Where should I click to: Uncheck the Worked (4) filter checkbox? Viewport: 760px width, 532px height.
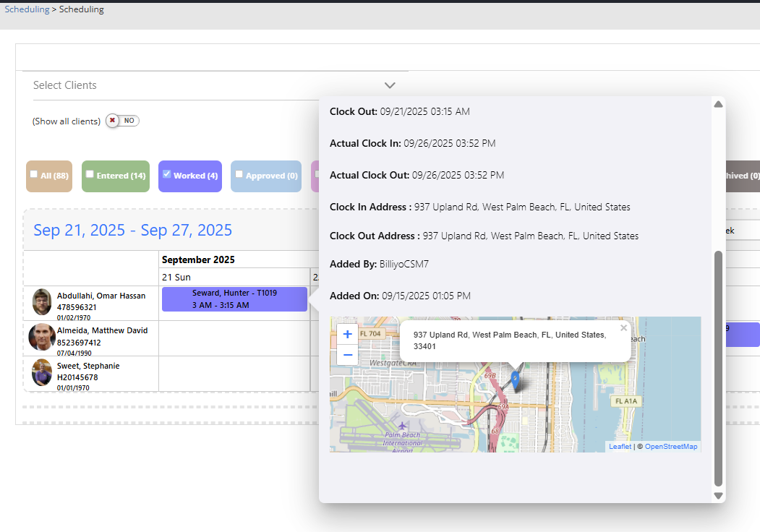click(x=167, y=174)
